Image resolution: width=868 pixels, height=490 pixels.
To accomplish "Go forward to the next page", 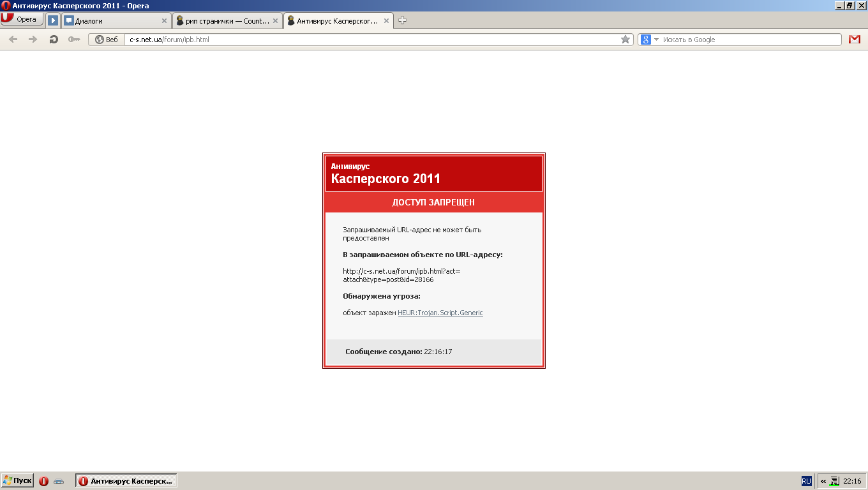I will 33,40.
